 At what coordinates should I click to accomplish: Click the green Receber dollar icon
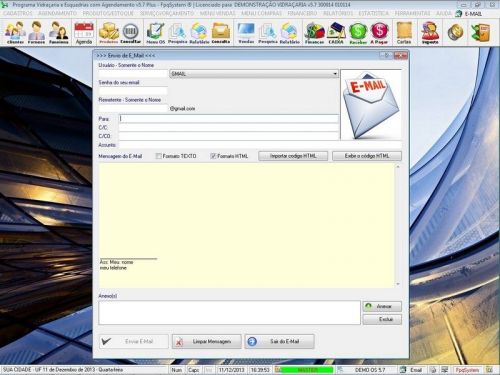(x=358, y=33)
